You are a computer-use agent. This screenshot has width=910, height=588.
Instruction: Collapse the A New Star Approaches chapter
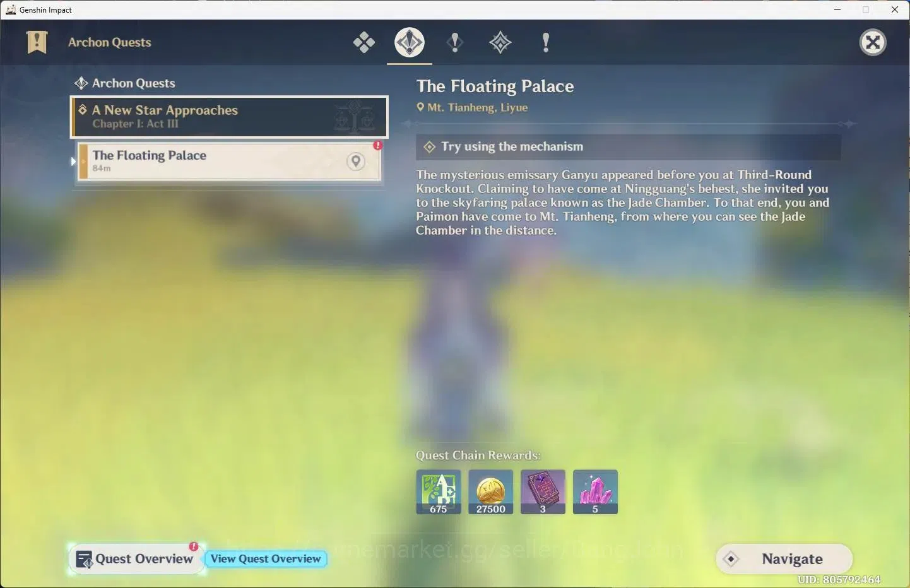coord(229,117)
